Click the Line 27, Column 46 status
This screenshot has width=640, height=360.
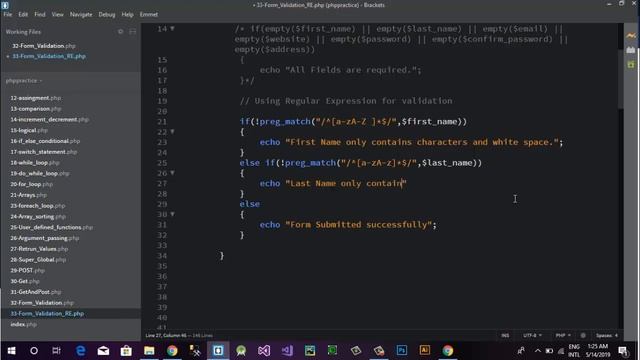pos(166,336)
